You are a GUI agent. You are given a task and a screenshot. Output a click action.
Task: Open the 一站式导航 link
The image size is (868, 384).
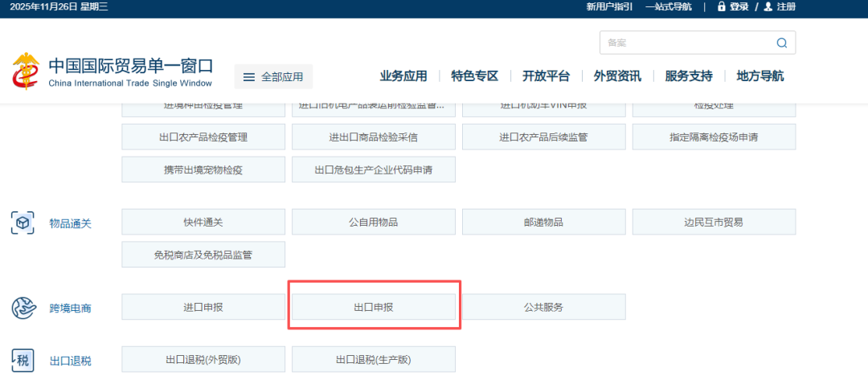[668, 7]
